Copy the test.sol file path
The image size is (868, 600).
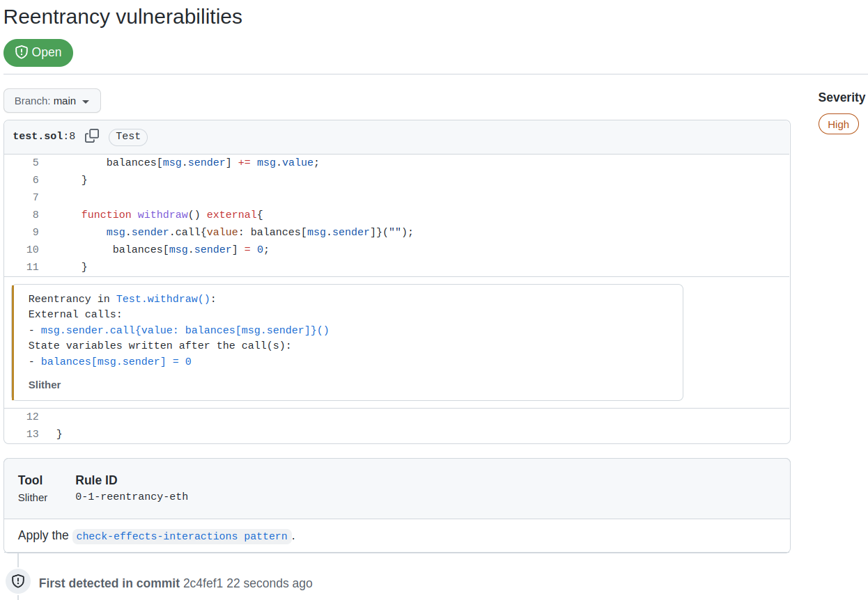click(92, 136)
